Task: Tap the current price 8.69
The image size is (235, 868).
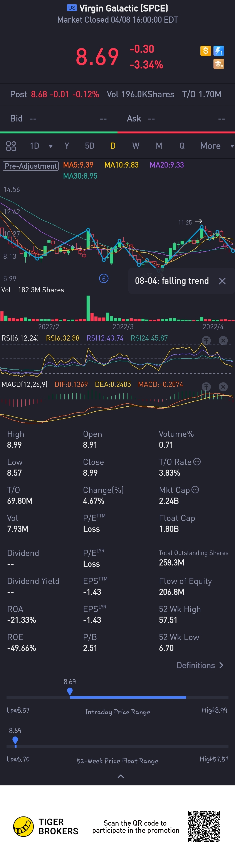Action: coord(97,57)
